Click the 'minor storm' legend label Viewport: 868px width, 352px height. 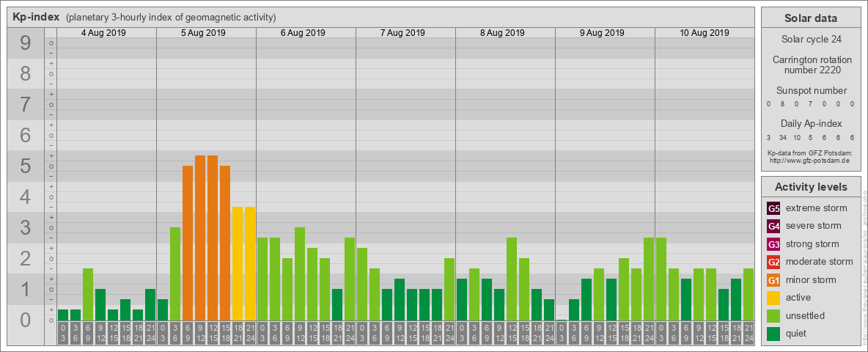point(811,280)
